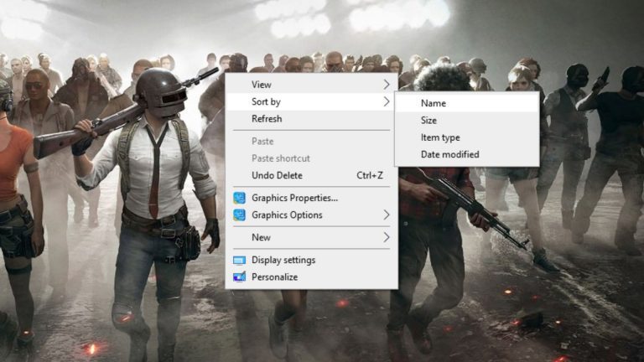
Task: Expand the New submenu arrow
Action: (387, 238)
